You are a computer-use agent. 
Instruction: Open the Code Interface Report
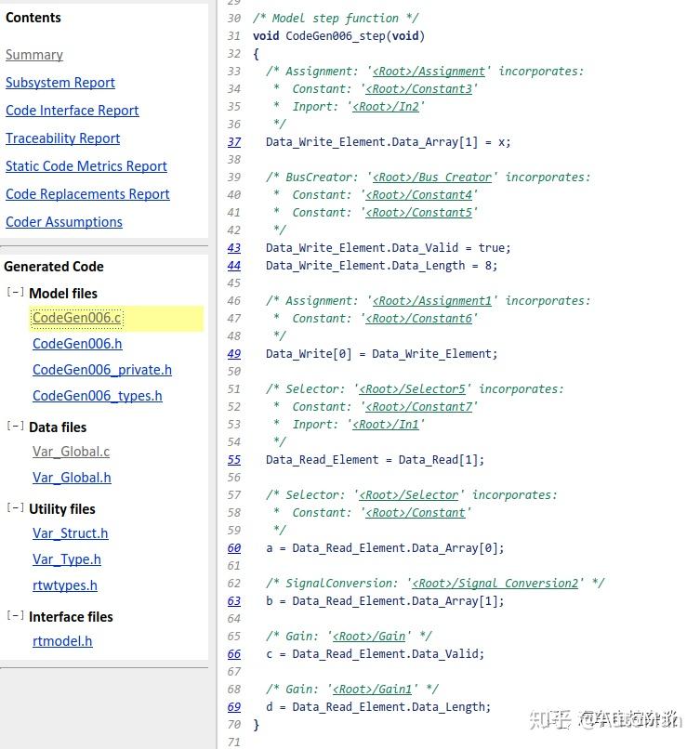(x=72, y=111)
